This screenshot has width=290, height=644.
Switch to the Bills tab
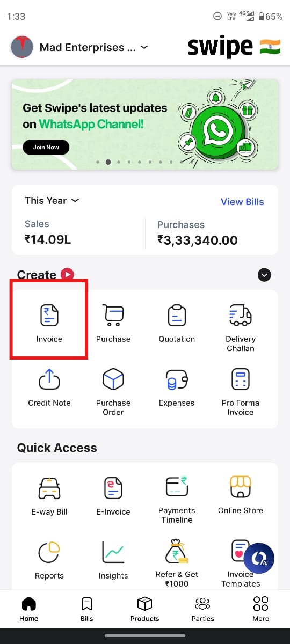coord(87,609)
